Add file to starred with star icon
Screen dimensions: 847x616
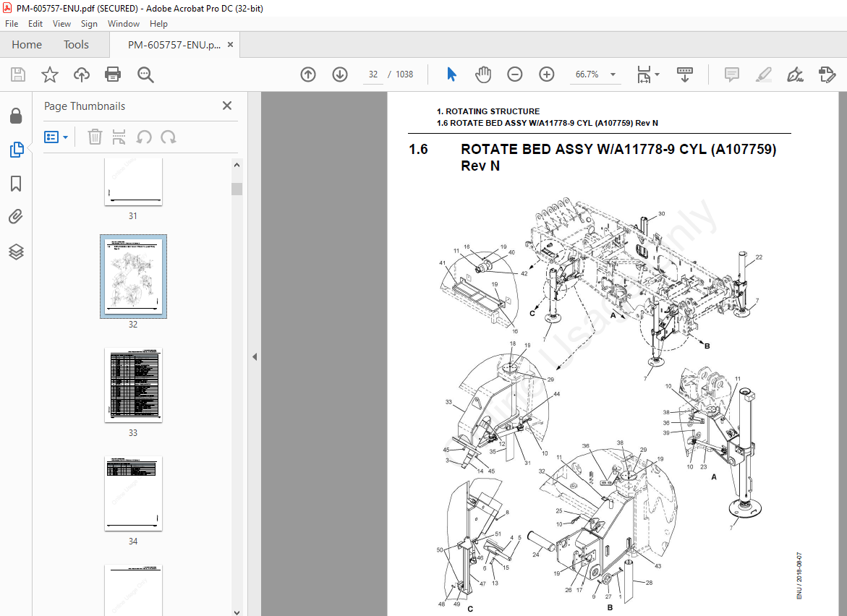coord(50,74)
